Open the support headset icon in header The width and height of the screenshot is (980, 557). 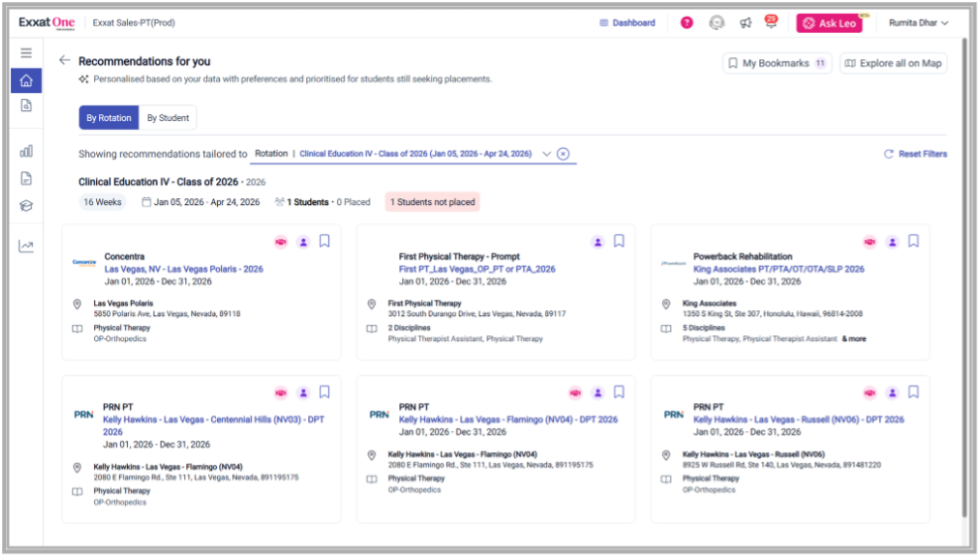716,23
